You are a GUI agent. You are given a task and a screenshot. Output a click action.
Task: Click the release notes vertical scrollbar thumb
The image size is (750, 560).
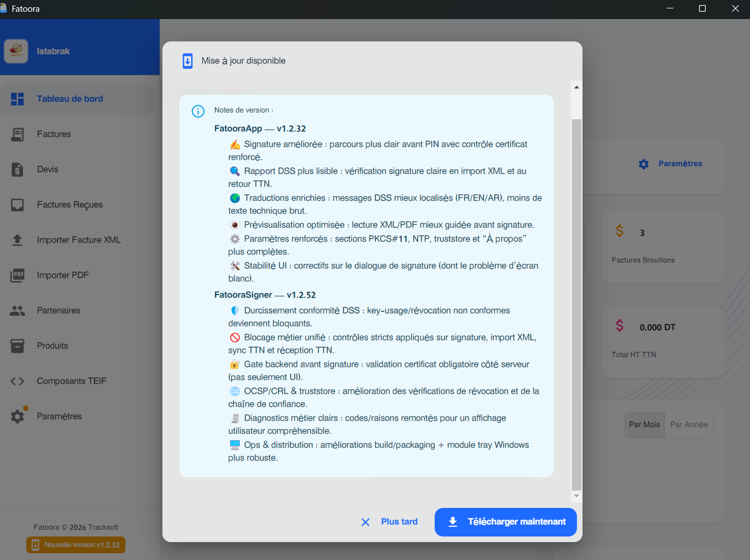click(576, 305)
